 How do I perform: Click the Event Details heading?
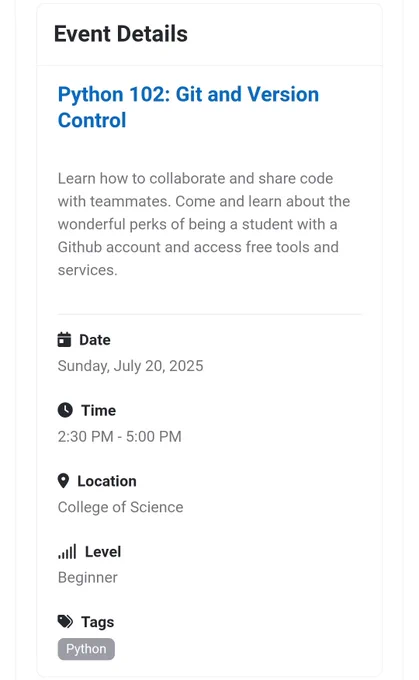(121, 34)
